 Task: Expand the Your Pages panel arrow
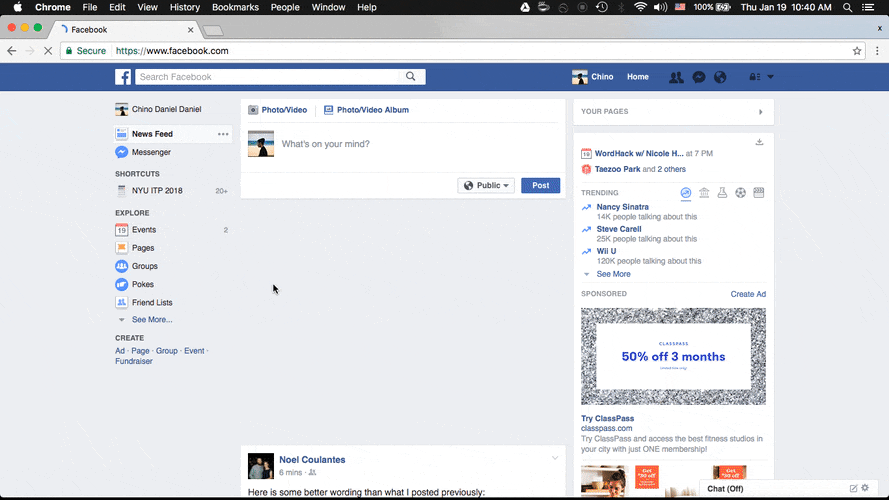[x=760, y=112]
